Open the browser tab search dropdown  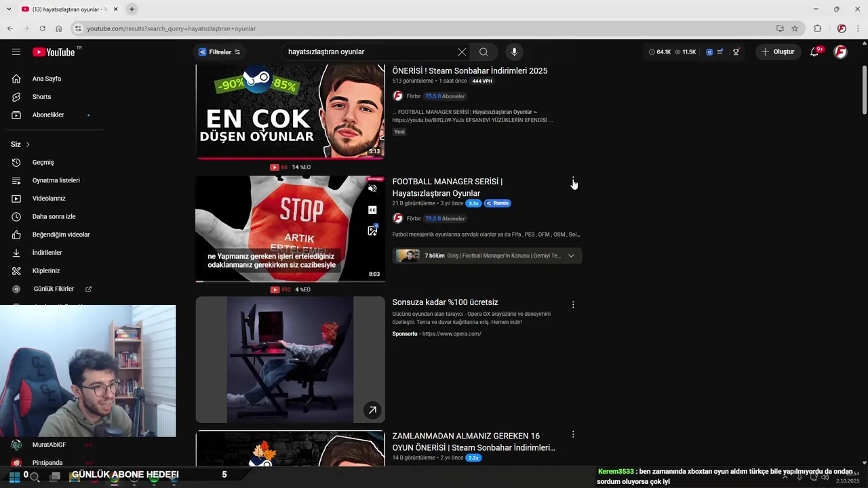pyautogui.click(x=8, y=9)
